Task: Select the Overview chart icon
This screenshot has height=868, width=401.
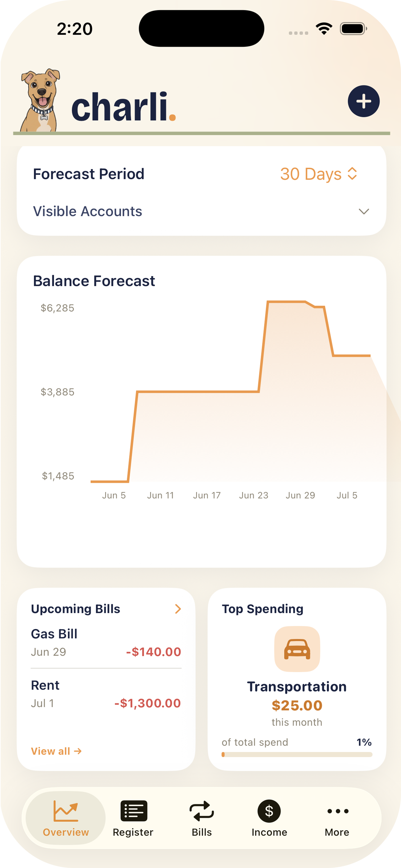Action: (66, 811)
